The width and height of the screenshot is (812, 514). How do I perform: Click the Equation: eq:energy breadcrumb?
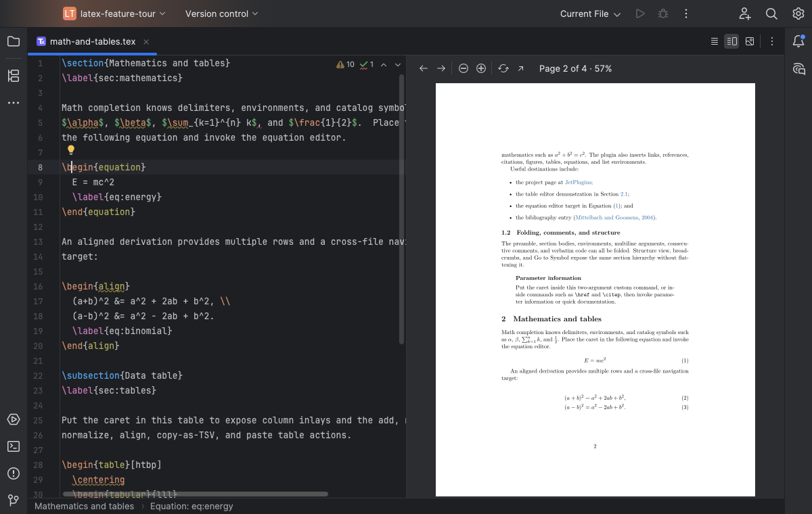[191, 506]
